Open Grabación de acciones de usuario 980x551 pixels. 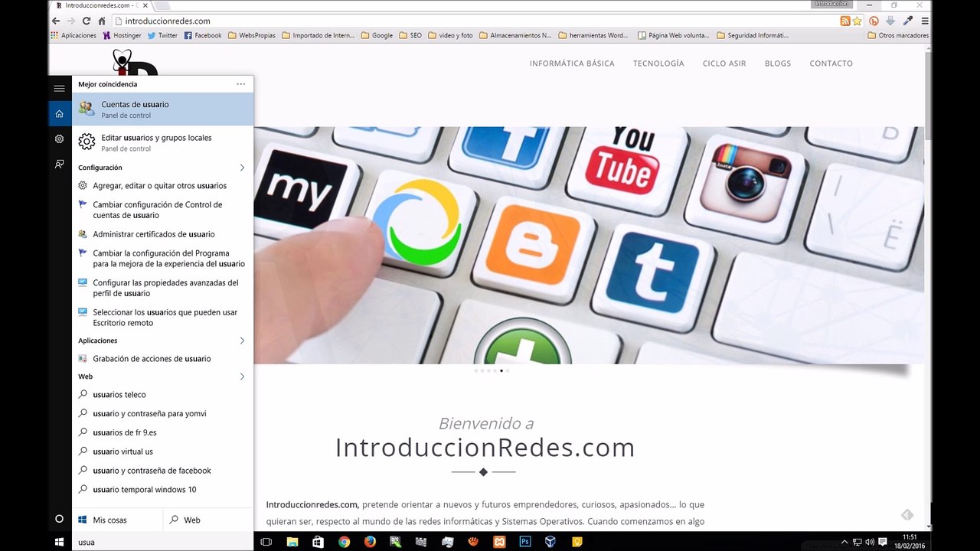pos(162,358)
